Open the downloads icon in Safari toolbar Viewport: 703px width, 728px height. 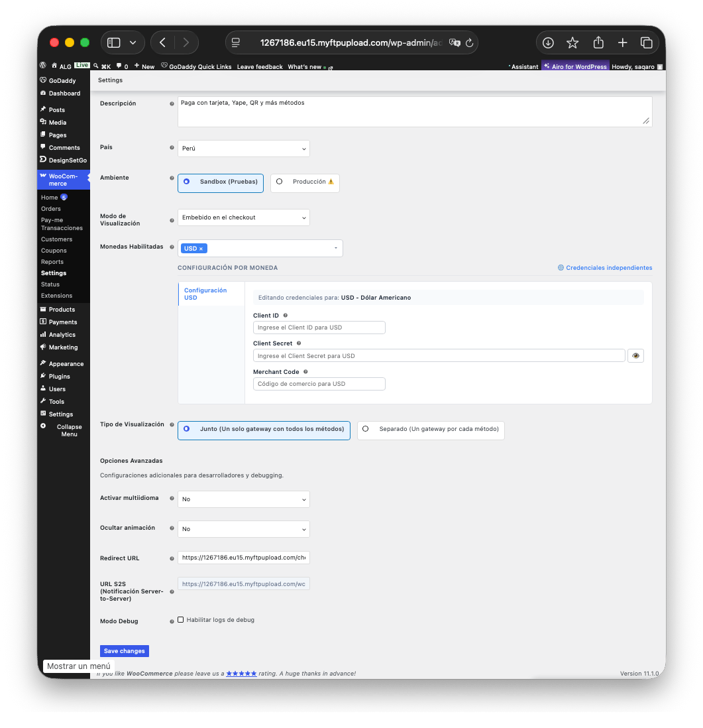click(548, 42)
